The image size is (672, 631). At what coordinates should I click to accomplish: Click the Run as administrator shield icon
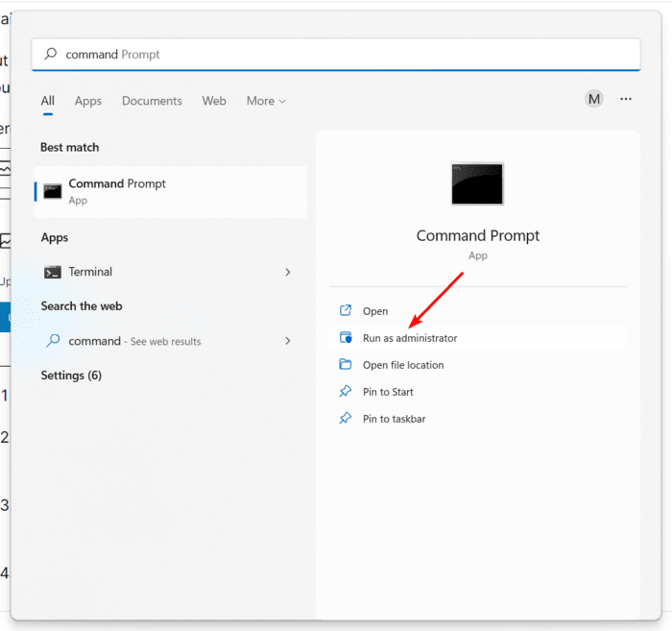pos(346,337)
